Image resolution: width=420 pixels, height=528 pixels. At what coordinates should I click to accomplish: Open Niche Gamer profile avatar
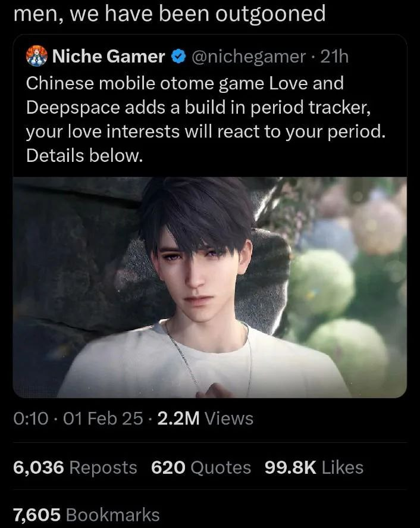37,56
